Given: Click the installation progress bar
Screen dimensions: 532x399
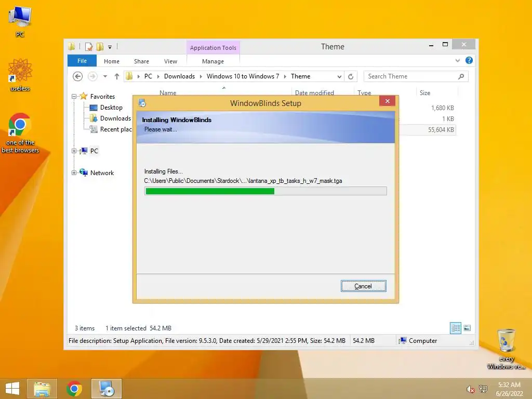Looking at the screenshot, I should tap(265, 191).
